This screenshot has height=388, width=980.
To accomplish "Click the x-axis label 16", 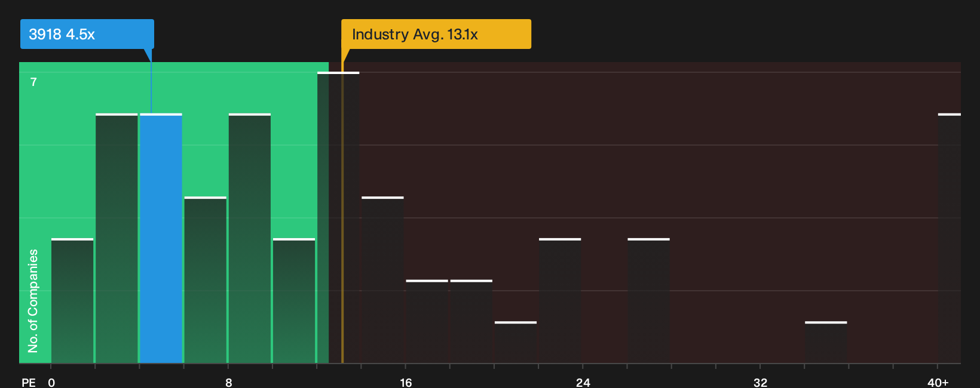I will 406,382.
